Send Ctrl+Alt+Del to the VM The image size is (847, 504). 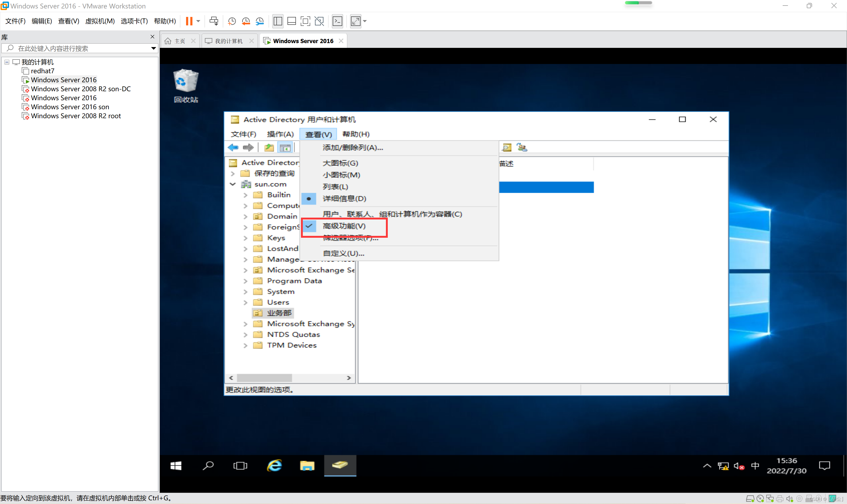[x=214, y=21]
